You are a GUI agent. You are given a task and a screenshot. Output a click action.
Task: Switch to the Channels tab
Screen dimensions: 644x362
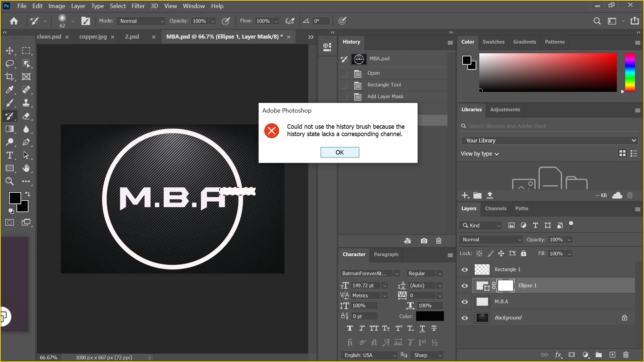coord(495,208)
